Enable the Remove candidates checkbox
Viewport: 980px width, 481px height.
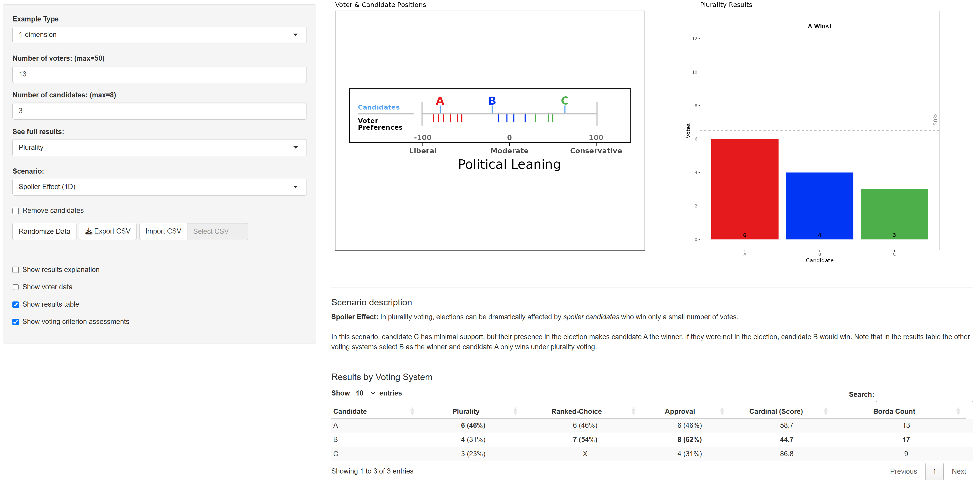pyautogui.click(x=16, y=211)
